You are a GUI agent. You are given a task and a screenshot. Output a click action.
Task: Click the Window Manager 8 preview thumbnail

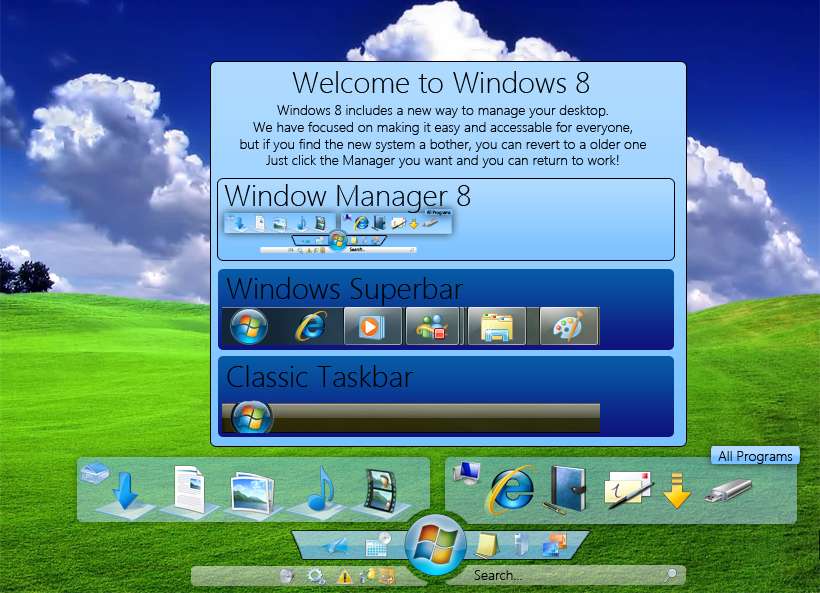(338, 231)
